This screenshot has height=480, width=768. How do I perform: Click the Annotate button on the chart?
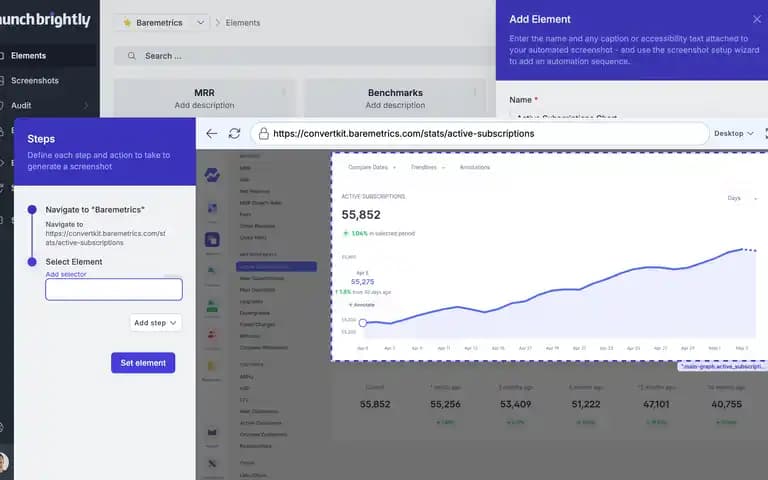(x=361, y=305)
